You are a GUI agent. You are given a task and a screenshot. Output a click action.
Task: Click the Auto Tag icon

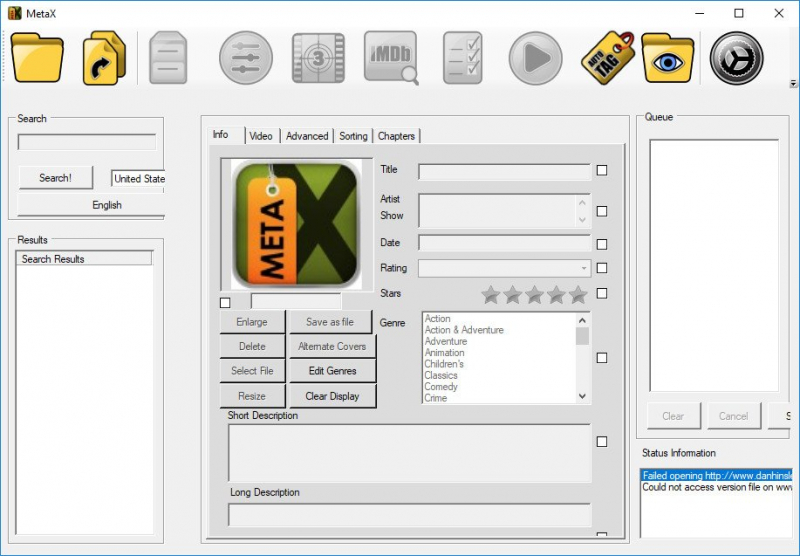coord(607,58)
